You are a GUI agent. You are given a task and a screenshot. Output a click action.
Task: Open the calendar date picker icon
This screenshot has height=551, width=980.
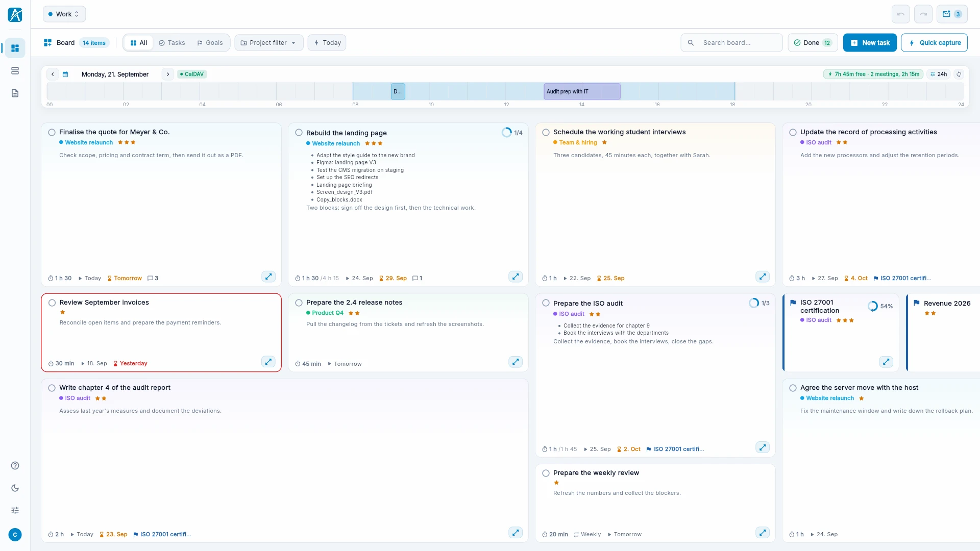pyautogui.click(x=65, y=74)
